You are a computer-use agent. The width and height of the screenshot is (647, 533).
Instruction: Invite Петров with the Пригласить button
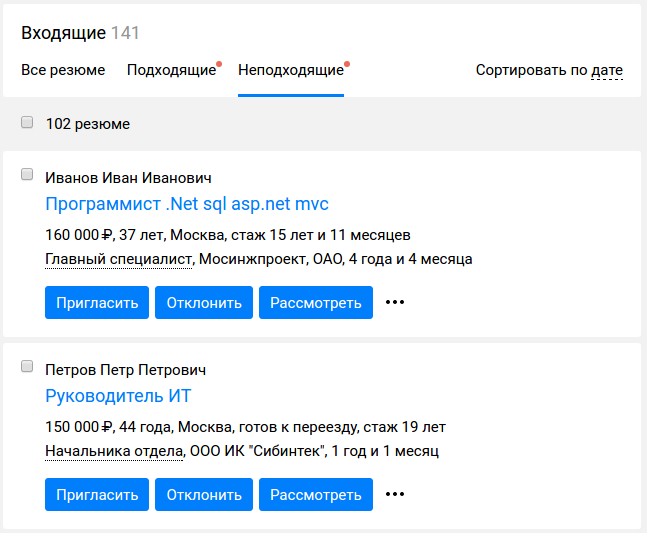tap(97, 494)
